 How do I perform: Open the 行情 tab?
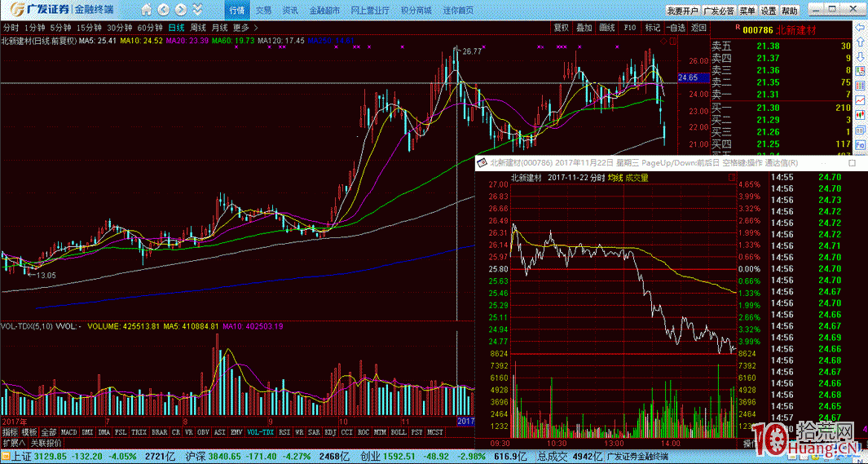pos(237,10)
